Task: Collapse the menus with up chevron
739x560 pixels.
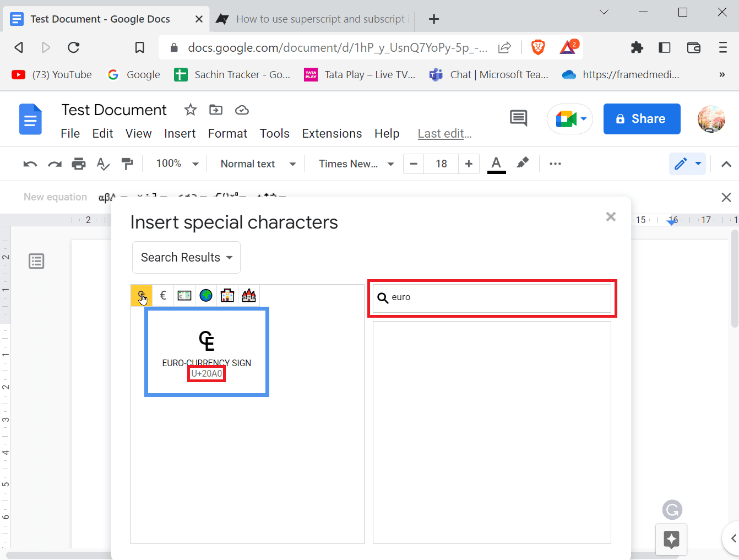Action: 726,164
